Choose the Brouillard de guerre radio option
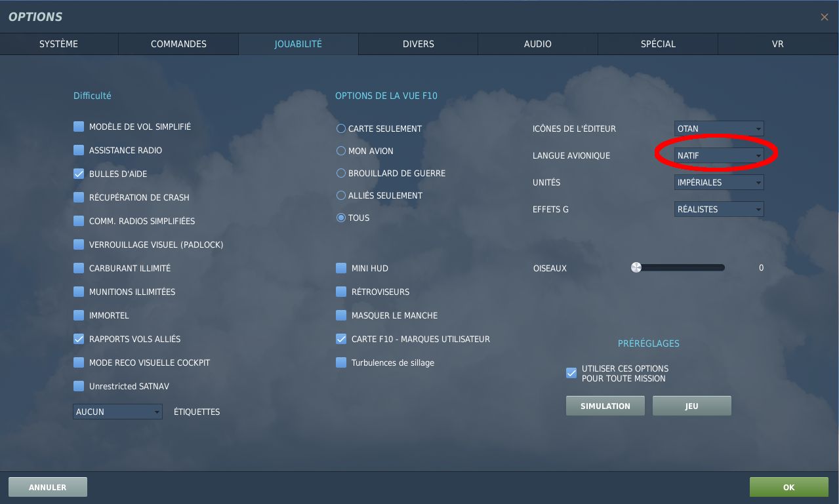Screen dimensions: 839x504 coord(341,173)
